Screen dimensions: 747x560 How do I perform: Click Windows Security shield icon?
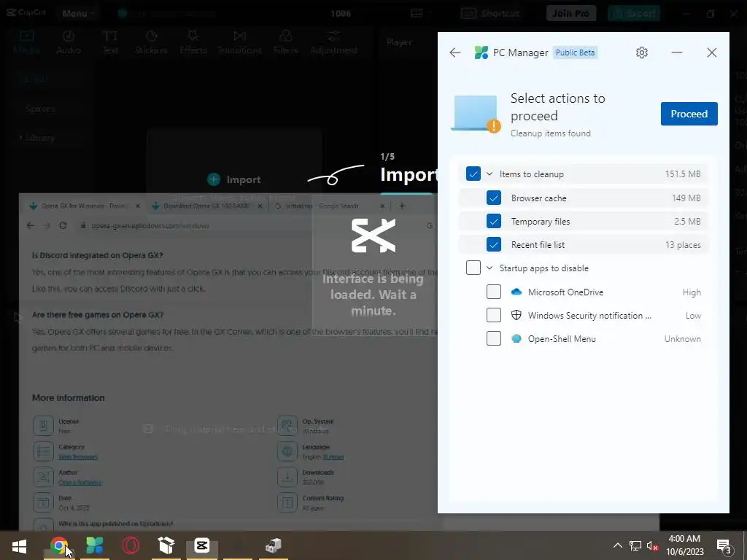516,315
